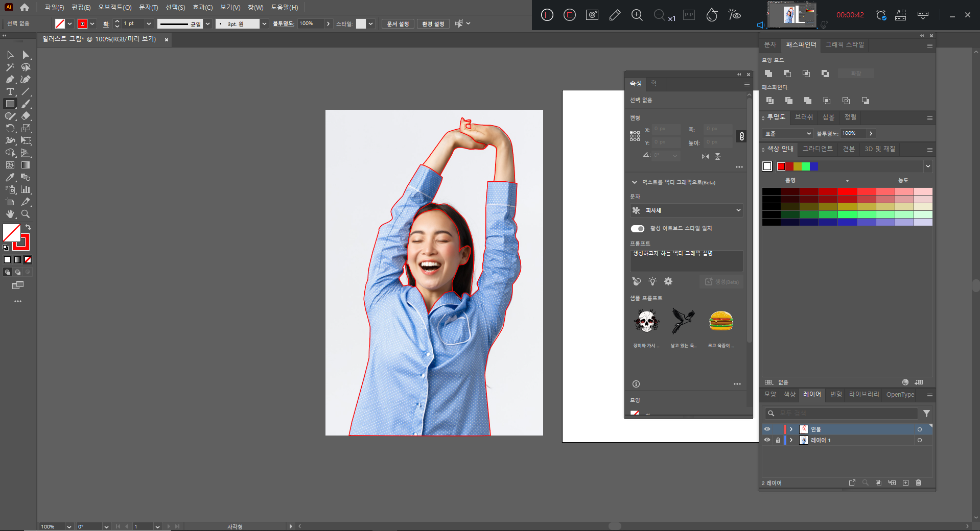Image resolution: width=980 pixels, height=531 pixels.
Task: Click the 문서 설정 button
Action: tap(398, 24)
